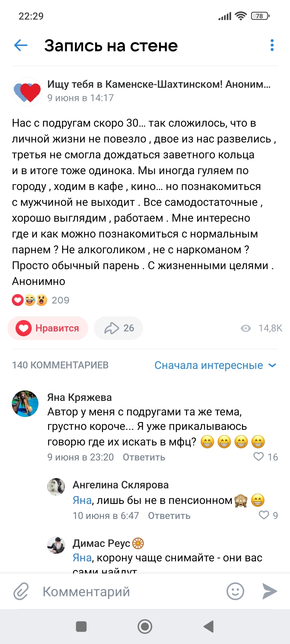Screen dimensions: 290x644
Task: Tap the Комментарий text input field
Action: [129, 592]
